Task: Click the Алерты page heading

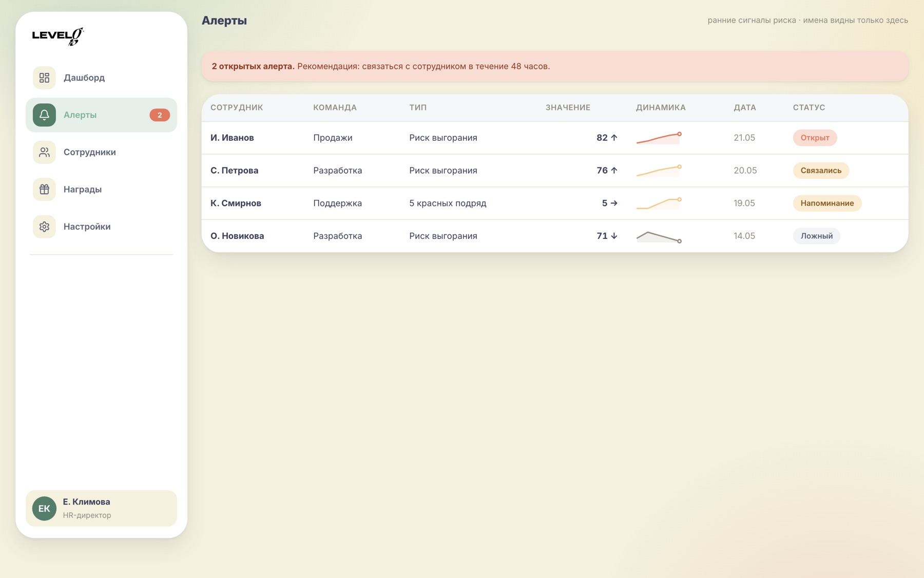Action: 224,21
